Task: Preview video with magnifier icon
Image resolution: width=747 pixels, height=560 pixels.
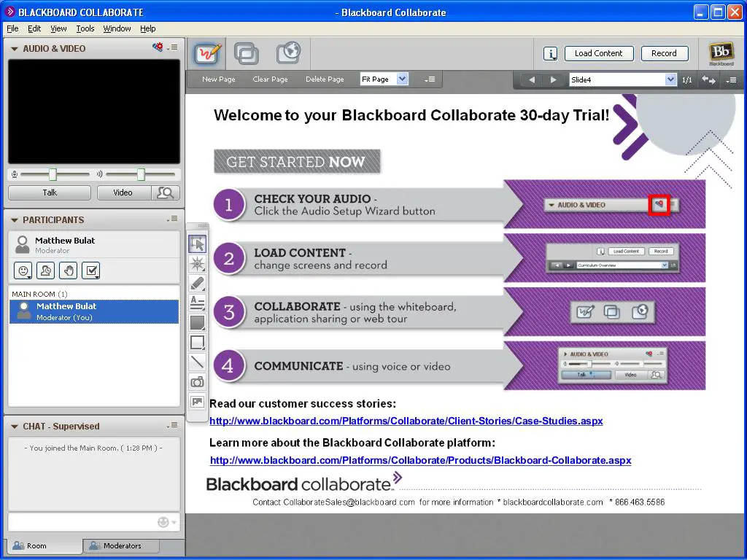Action: (166, 192)
